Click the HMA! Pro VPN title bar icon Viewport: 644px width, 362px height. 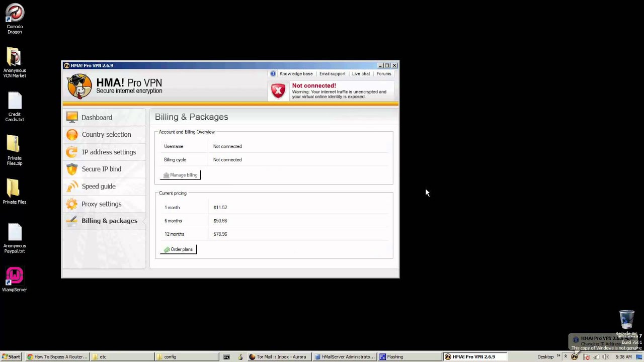pos(66,65)
